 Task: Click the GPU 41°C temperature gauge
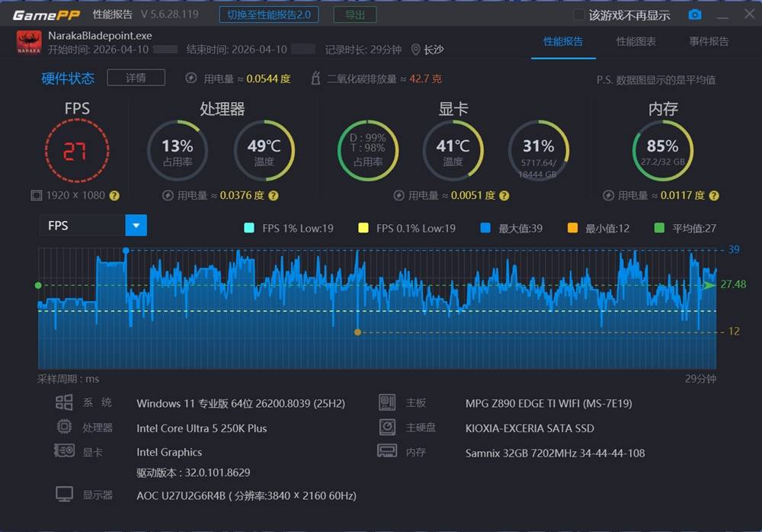(453, 151)
